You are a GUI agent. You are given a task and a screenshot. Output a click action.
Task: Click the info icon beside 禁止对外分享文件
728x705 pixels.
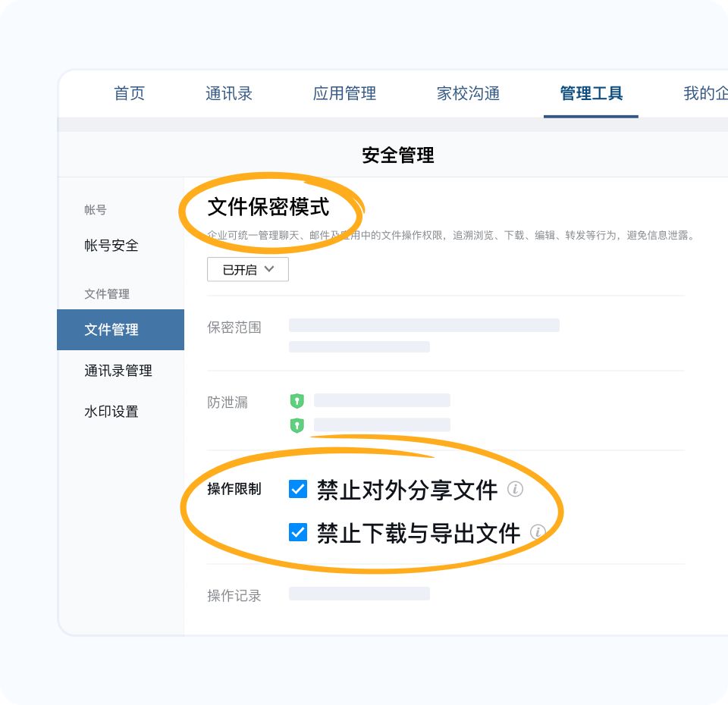[516, 490]
